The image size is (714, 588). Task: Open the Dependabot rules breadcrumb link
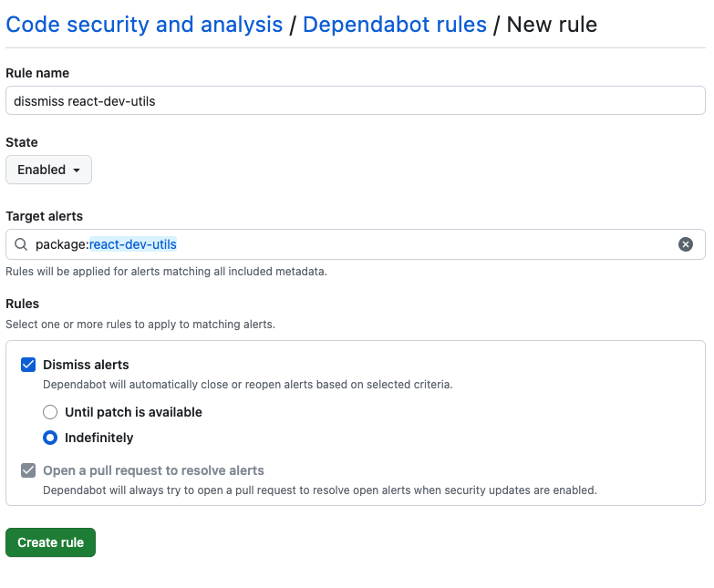[x=394, y=24]
